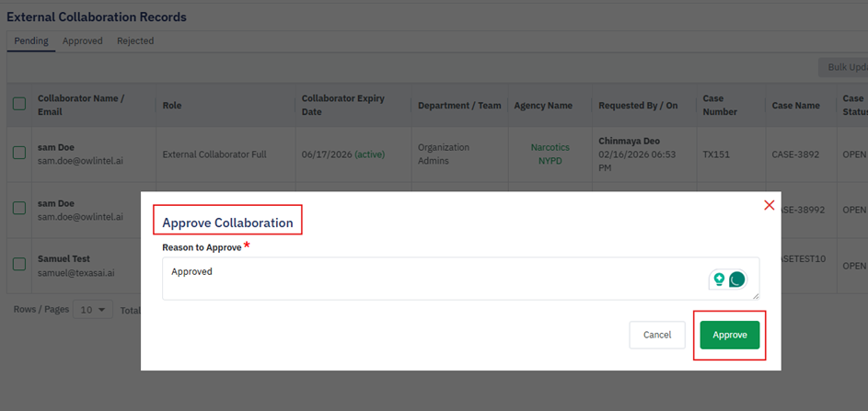Select the Samuel Test row checkbox
The width and height of the screenshot is (868, 411).
[x=19, y=265]
